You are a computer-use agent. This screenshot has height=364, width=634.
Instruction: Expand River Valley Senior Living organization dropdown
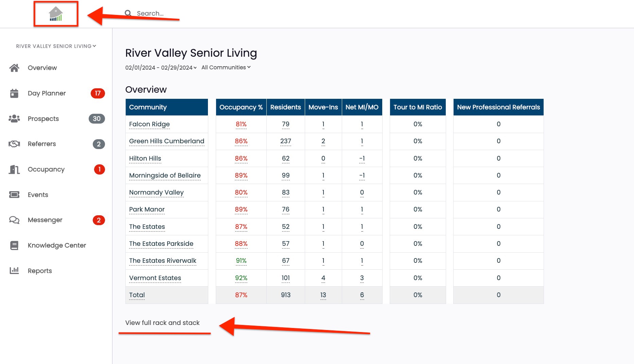click(x=56, y=46)
